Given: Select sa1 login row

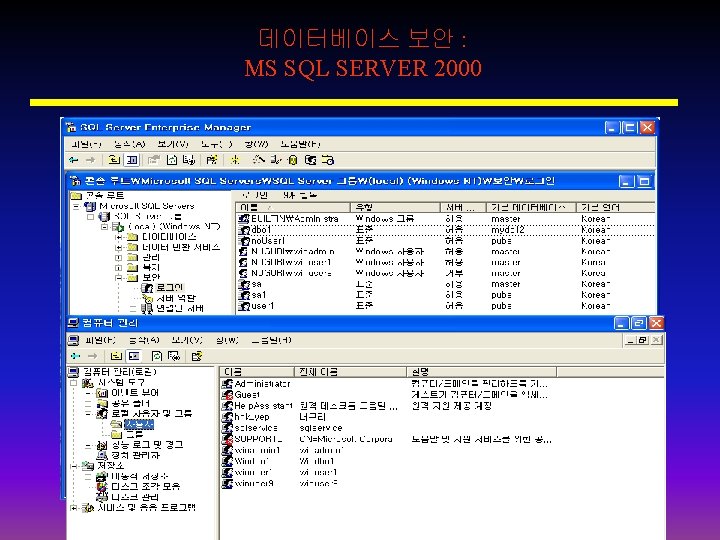Looking at the screenshot, I should tap(445, 295).
